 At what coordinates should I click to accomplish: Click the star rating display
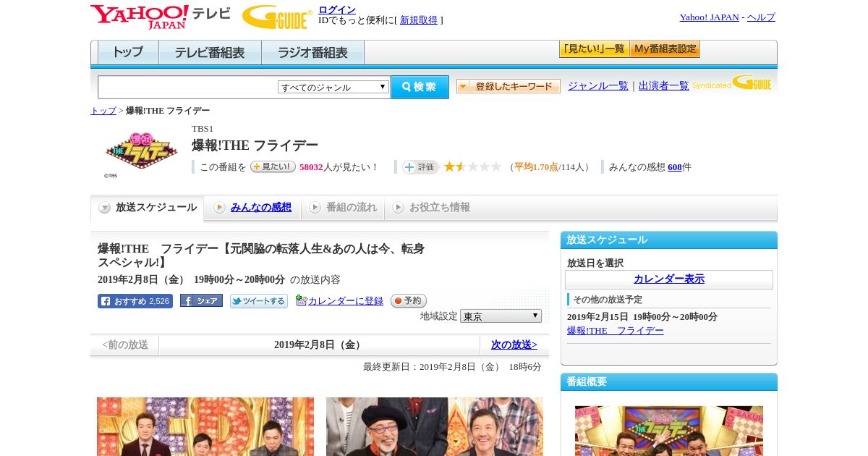pyautogui.click(x=472, y=167)
